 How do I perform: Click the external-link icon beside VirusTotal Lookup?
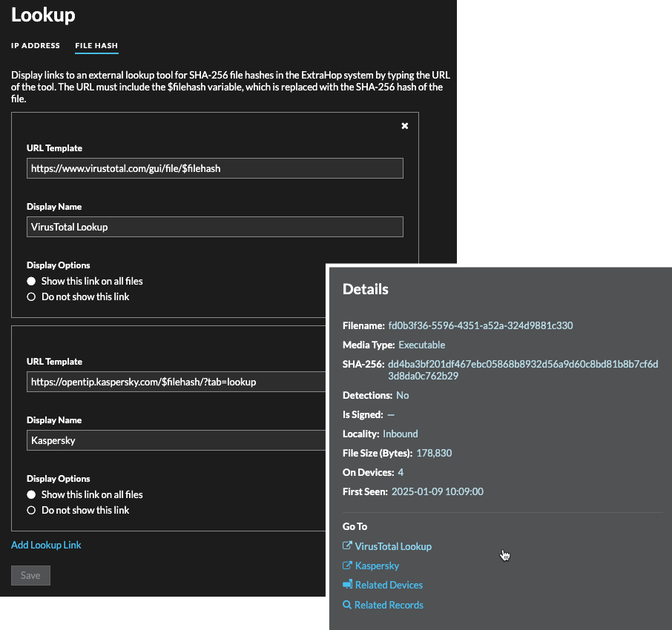pos(347,546)
